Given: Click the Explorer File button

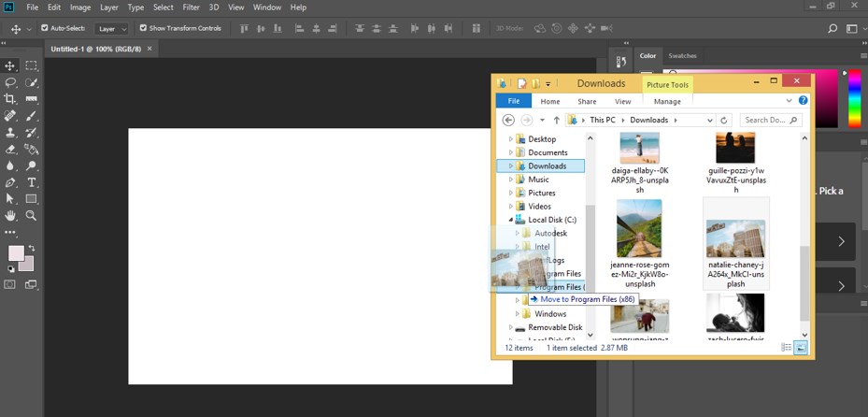Looking at the screenshot, I should 513,101.
